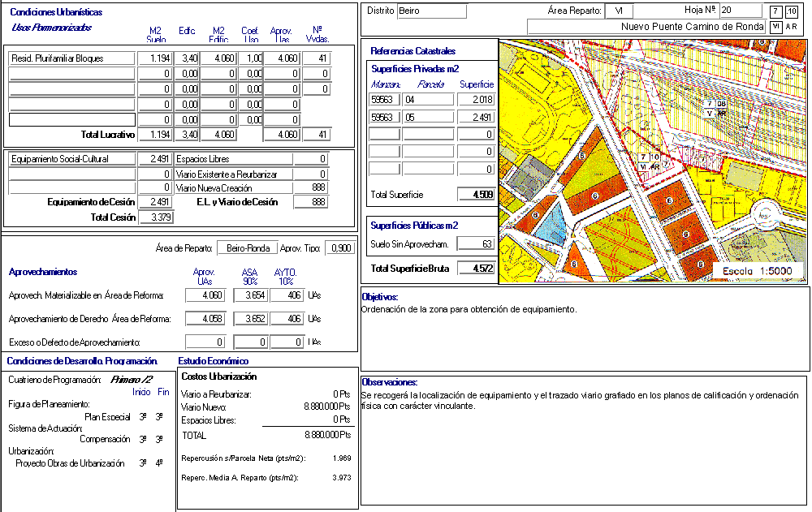Click the Suelo Sin Aprovecham. value field
This screenshot has width=812, height=512.
476,243
